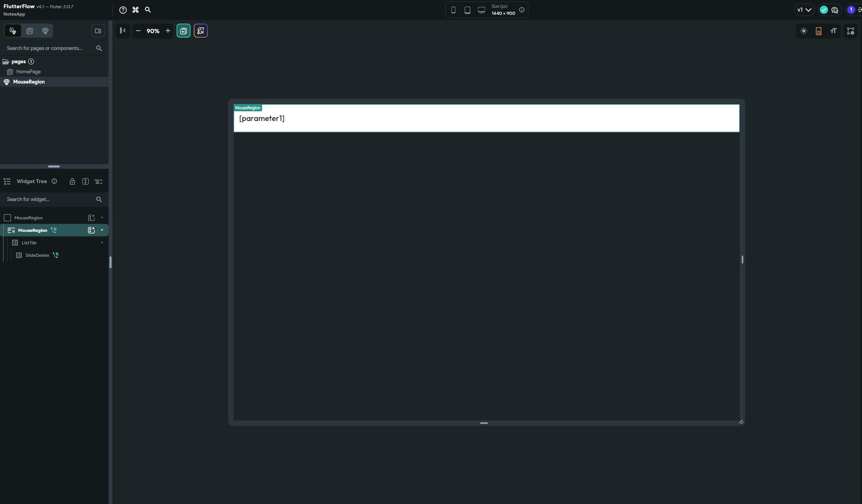Select the phone device size preview
This screenshot has width=862, height=504.
[x=453, y=10]
